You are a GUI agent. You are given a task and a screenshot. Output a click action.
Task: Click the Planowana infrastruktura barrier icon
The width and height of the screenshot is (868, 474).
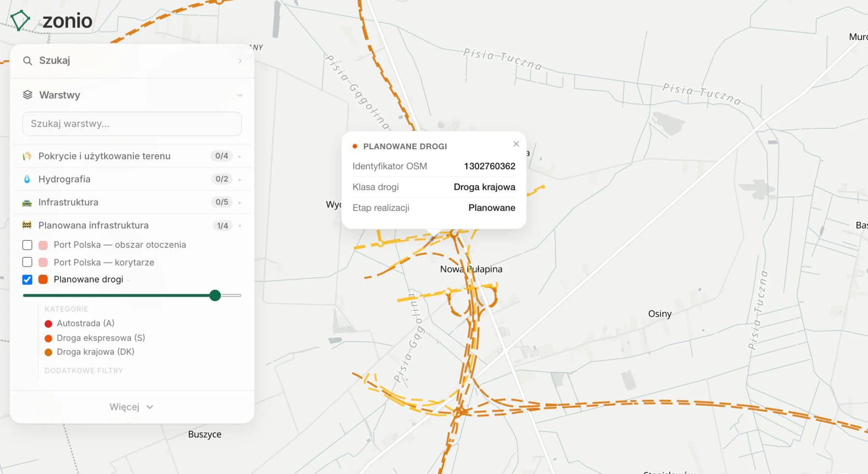[27, 225]
